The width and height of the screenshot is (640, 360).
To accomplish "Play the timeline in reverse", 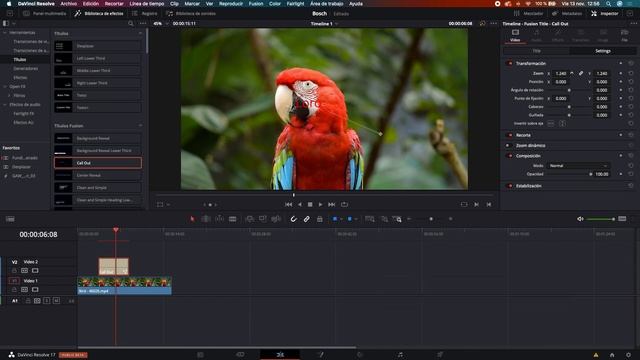I will pos(300,204).
